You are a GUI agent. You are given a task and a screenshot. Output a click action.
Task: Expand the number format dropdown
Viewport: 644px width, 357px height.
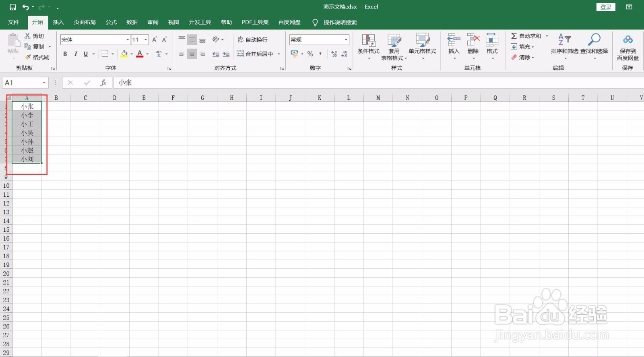point(346,39)
